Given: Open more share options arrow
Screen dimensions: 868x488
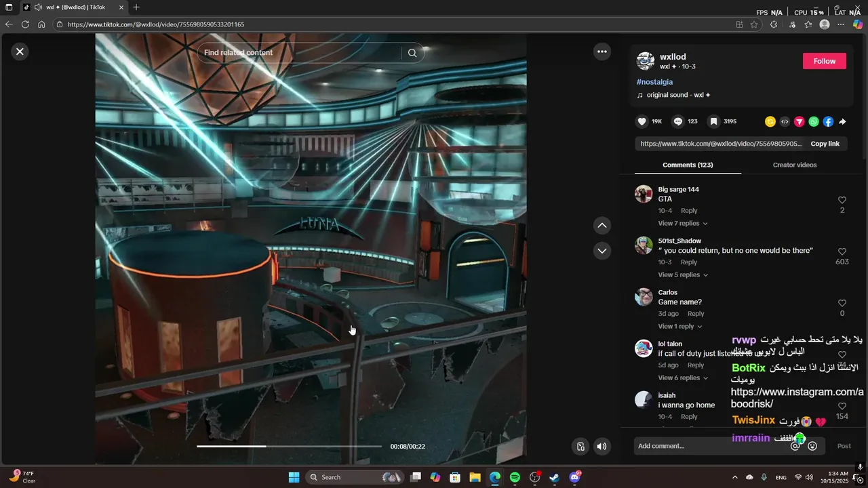Looking at the screenshot, I should coord(842,122).
